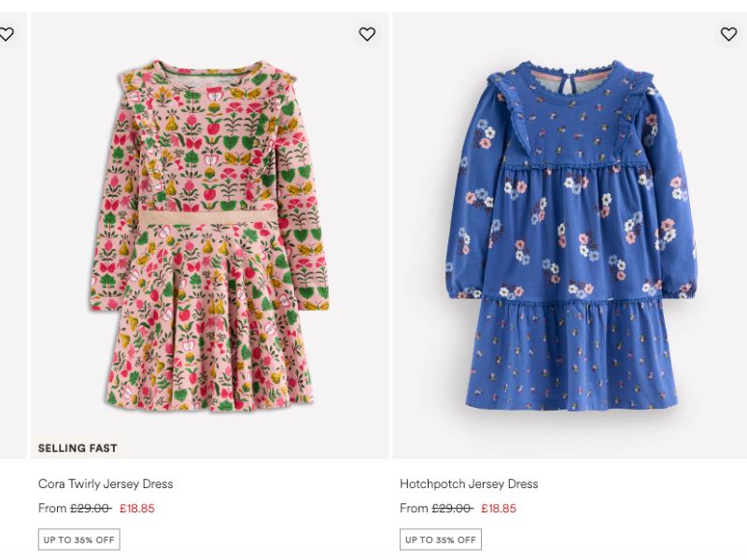
Task: Select the red £18.85 price under Cora dress
Action: 136,509
